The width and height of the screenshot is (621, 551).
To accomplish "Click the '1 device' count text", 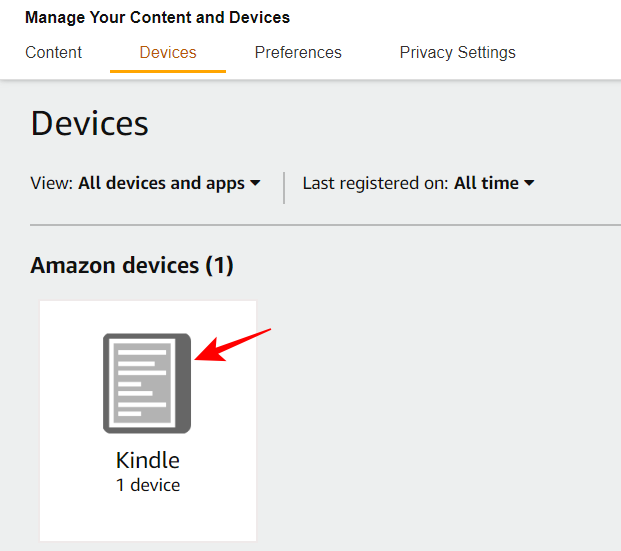I will [x=148, y=485].
